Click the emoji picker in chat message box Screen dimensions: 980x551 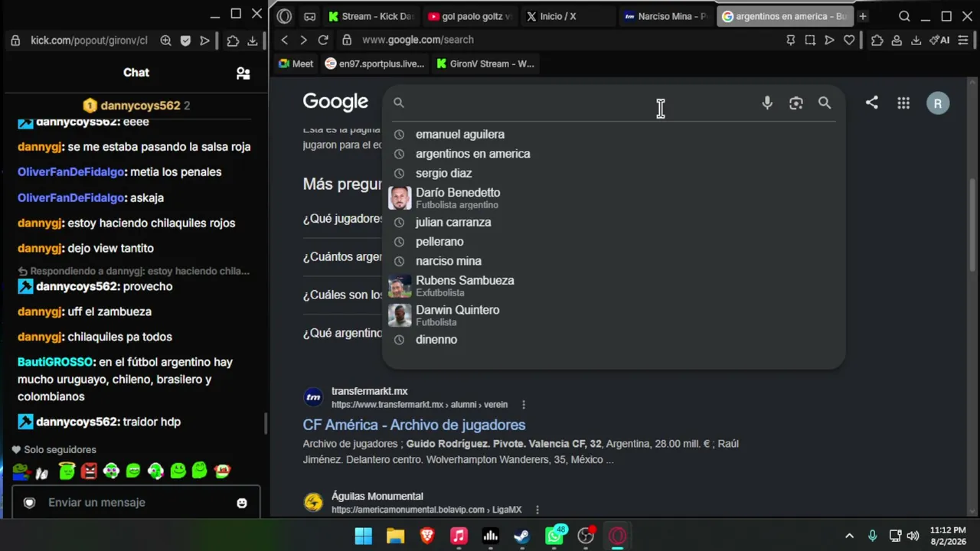click(242, 503)
